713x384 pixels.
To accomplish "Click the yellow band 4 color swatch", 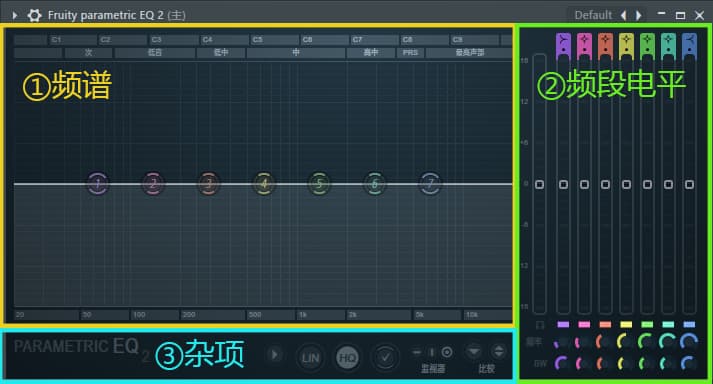I will tap(626, 324).
